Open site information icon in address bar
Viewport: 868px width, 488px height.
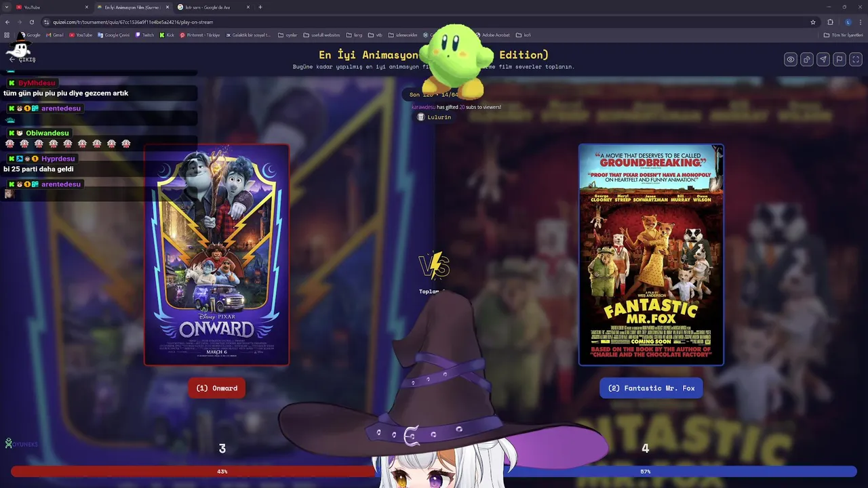47,22
